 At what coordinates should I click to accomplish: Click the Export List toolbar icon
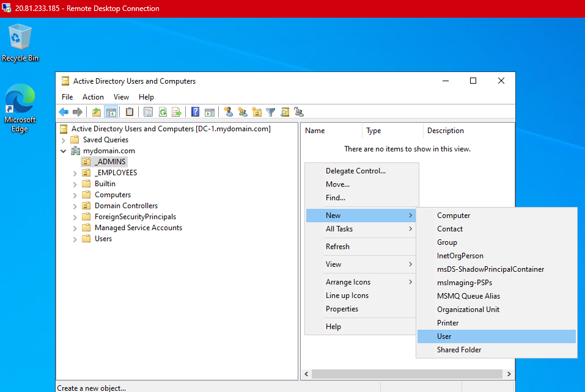coord(177,112)
